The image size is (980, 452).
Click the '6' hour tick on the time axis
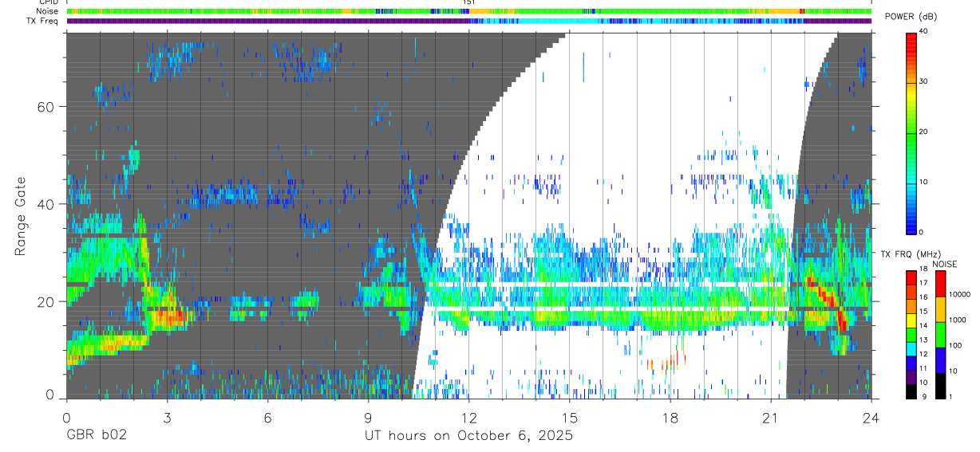point(267,417)
